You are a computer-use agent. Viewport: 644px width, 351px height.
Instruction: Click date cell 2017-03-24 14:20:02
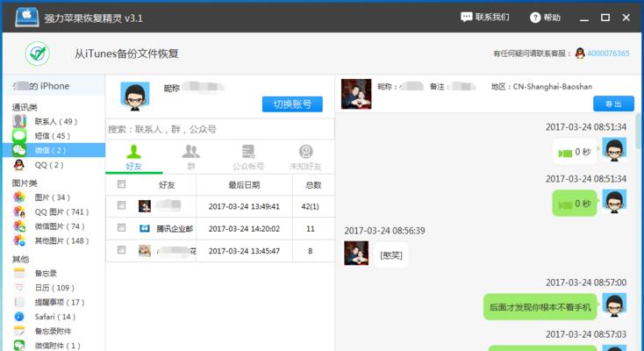(244, 228)
